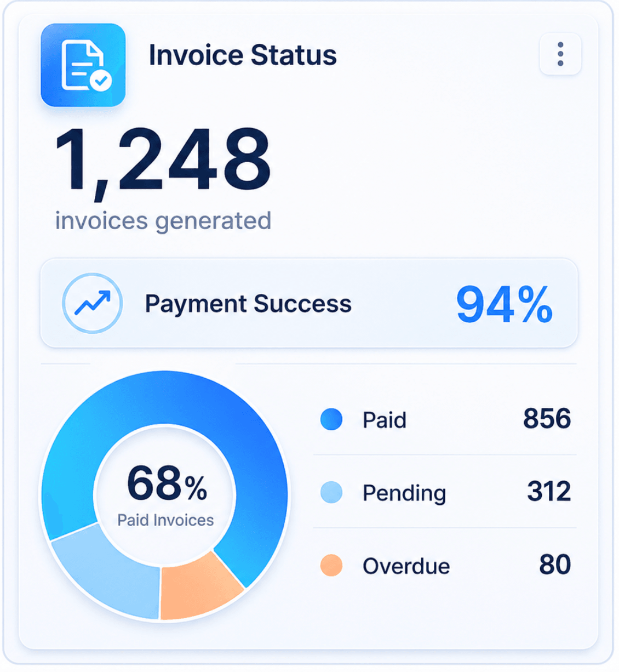Image resolution: width=619 pixels, height=672 pixels.
Task: Click the trending-up arrow icon
Action: [x=92, y=303]
